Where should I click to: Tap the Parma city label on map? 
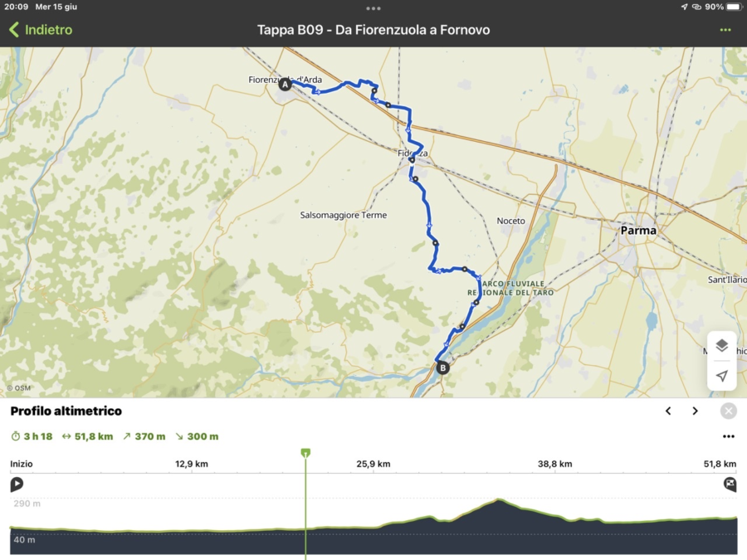click(x=637, y=231)
